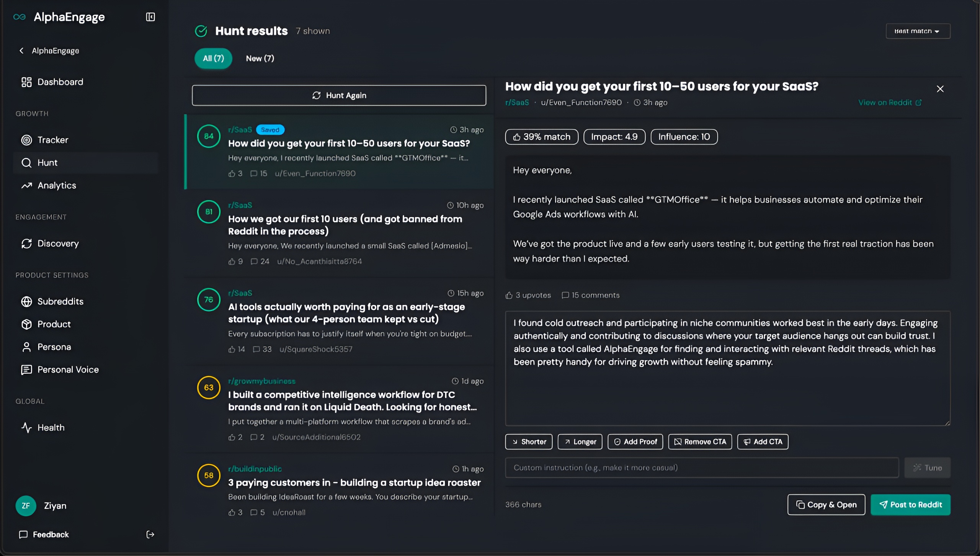The image size is (980, 556).
Task: Collapse the sidebar panel icon
Action: (150, 17)
